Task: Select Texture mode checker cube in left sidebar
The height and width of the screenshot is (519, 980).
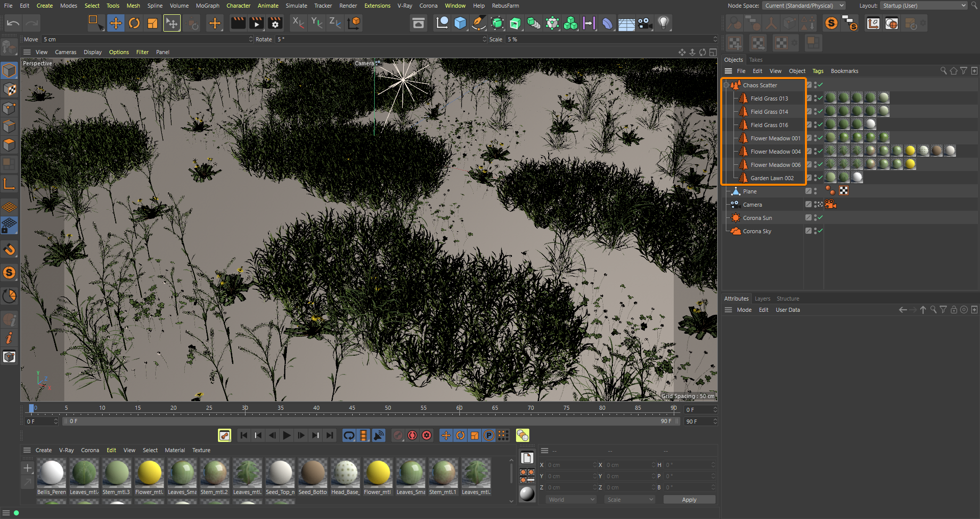Action: 9,89
